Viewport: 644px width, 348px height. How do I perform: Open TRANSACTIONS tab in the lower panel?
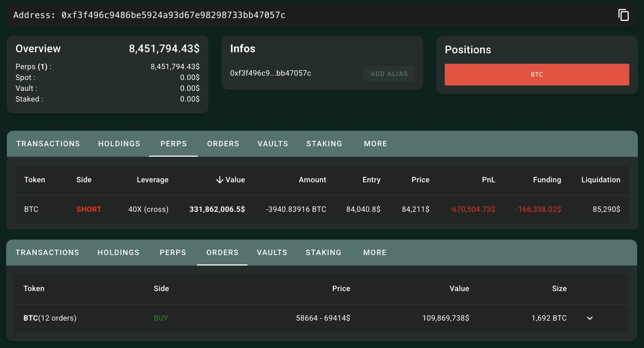[x=47, y=253]
